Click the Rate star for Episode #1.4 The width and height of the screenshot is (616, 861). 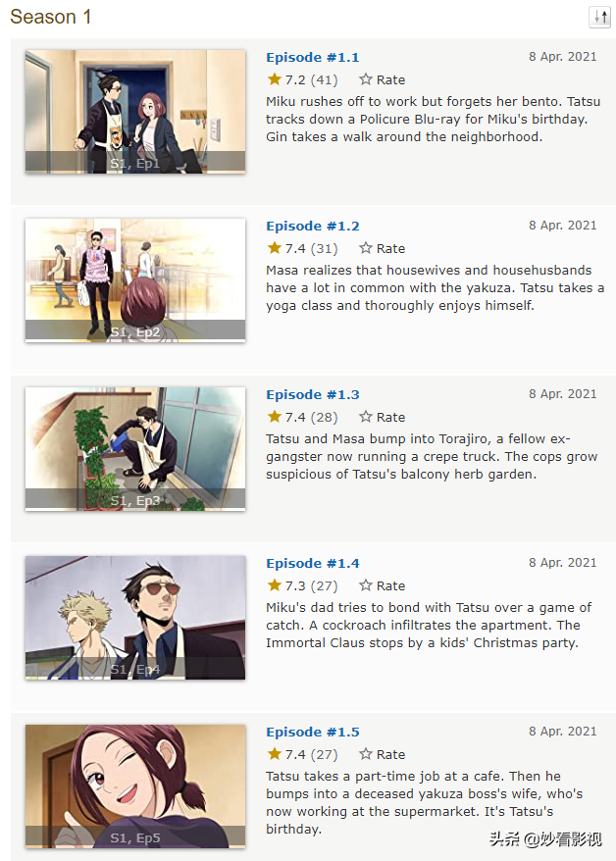coord(366,584)
